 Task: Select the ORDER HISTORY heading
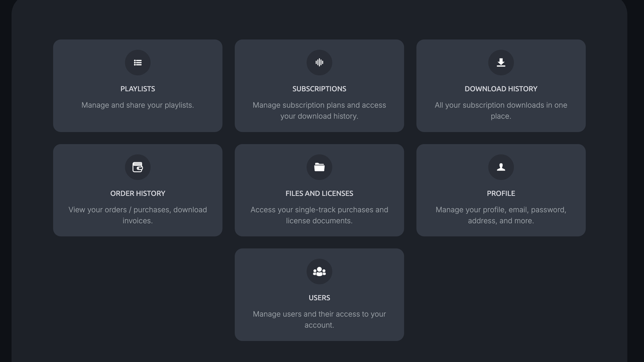coord(138,194)
